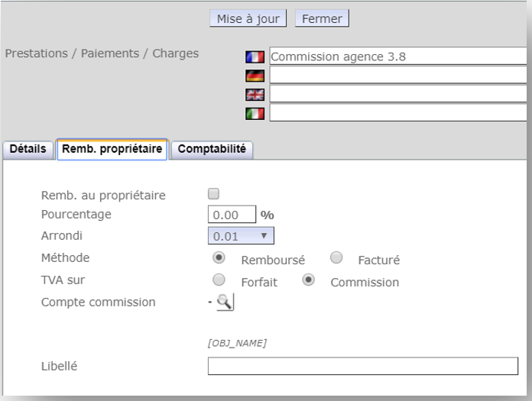
Task: Click the French name field "Commission agence 3.8"
Action: 397,56
